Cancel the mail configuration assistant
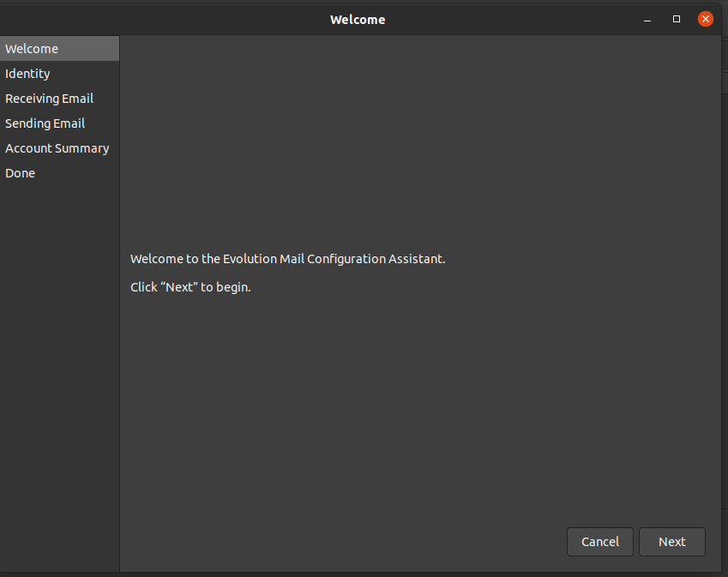This screenshot has width=728, height=577. pos(600,542)
